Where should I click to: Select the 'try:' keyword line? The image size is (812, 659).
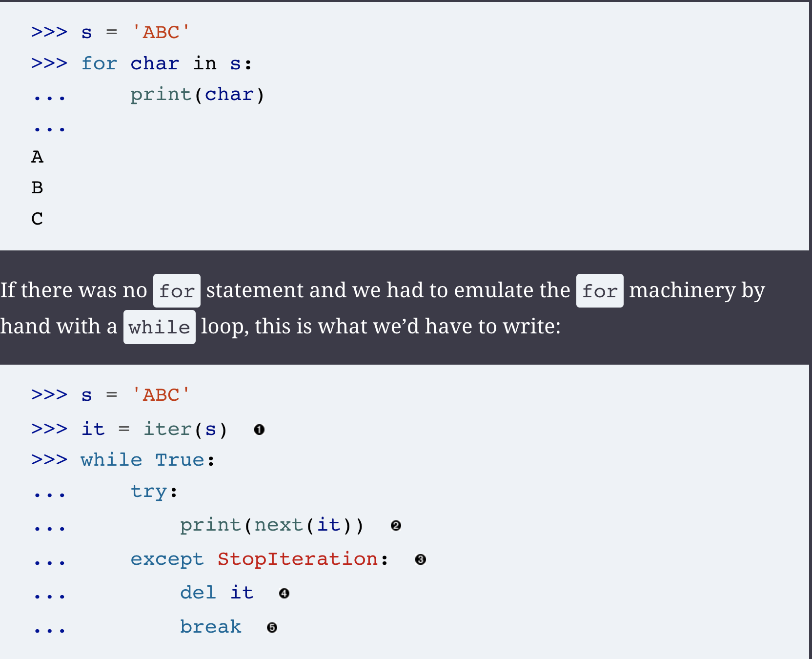pos(154,492)
